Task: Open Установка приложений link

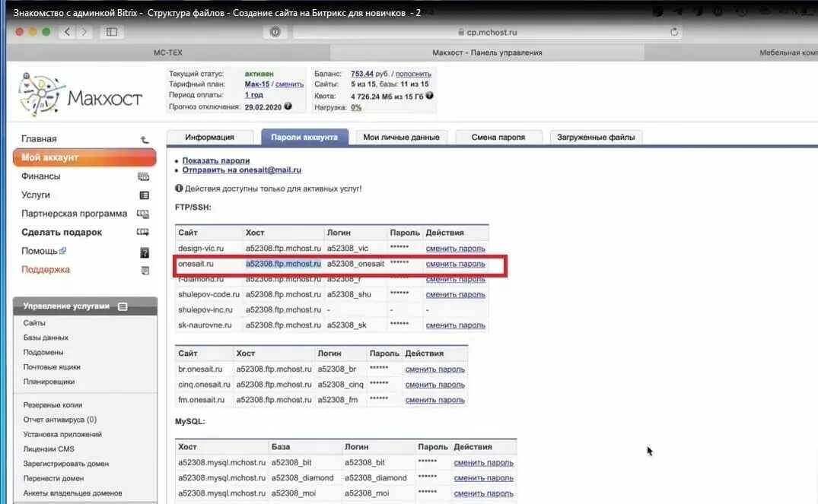Action: click(62, 434)
